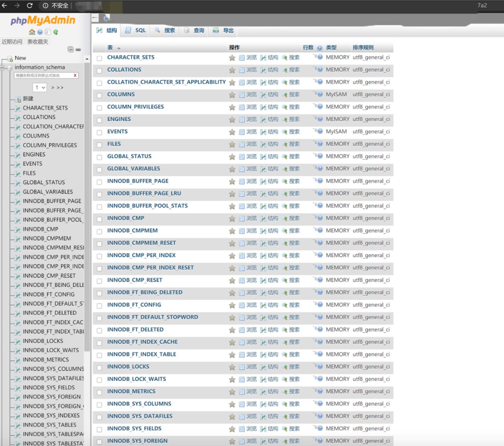The width and height of the screenshot is (504, 446).
Task: Open the 近期访问 tab
Action: [12, 42]
